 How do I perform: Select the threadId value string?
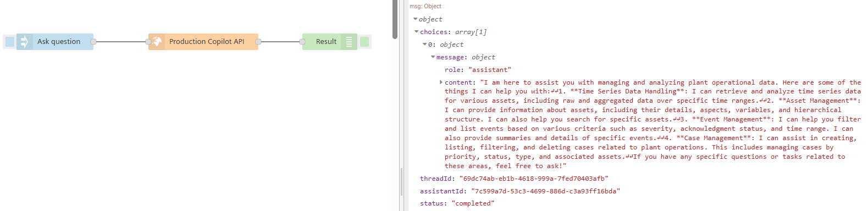point(534,179)
